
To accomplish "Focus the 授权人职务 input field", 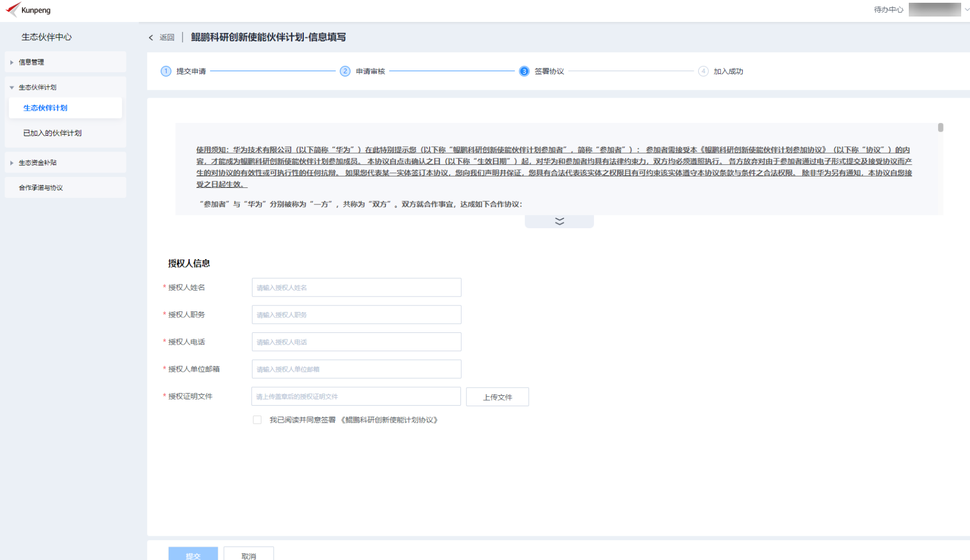I will tap(356, 315).
